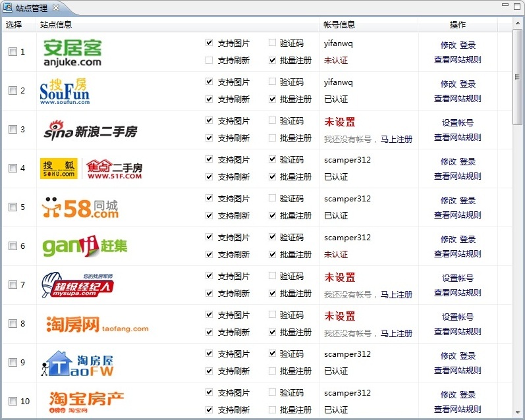This screenshot has height=420, width=525.
Task: Toggle 批量注册 in the 淘房屋 row
Action: (272, 371)
